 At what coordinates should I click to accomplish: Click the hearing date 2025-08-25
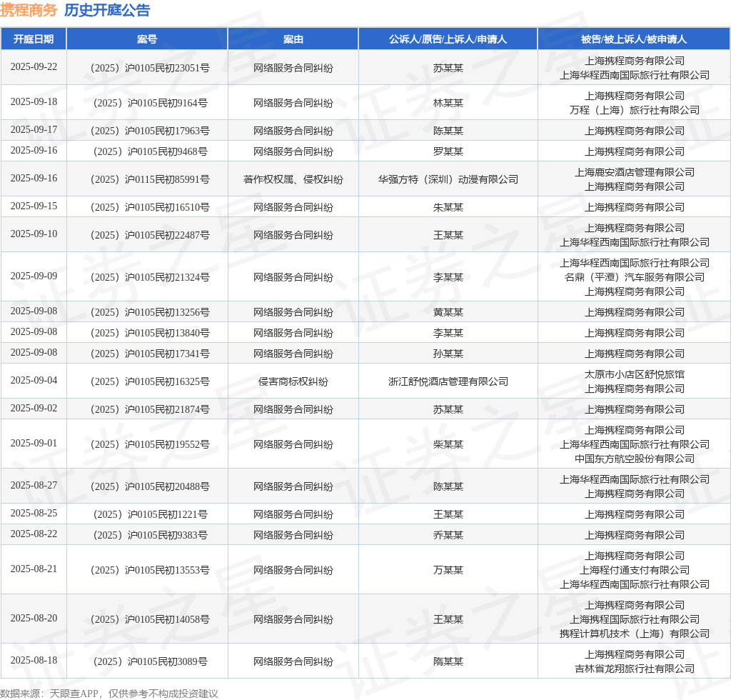pyautogui.click(x=34, y=513)
